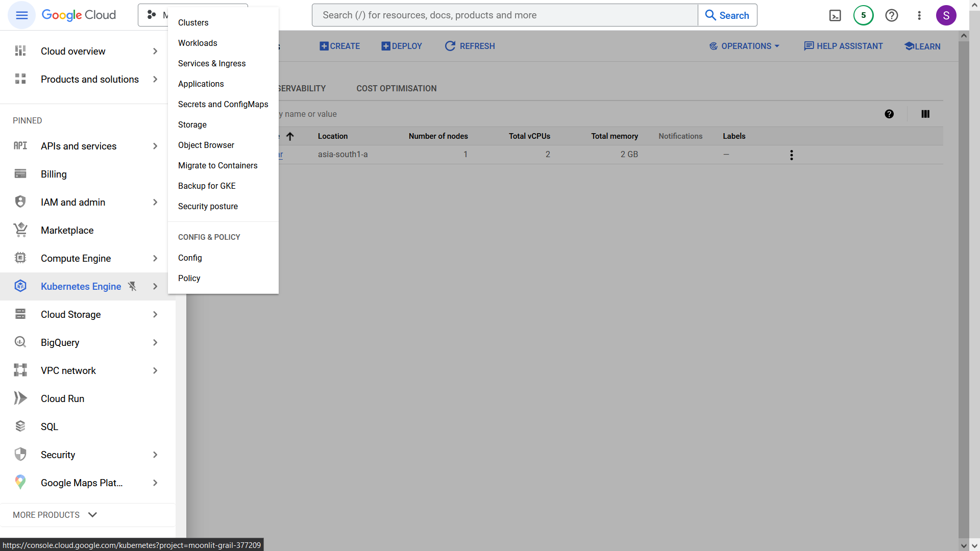Open the LEARN panel
The image size is (980, 551).
pos(922,46)
